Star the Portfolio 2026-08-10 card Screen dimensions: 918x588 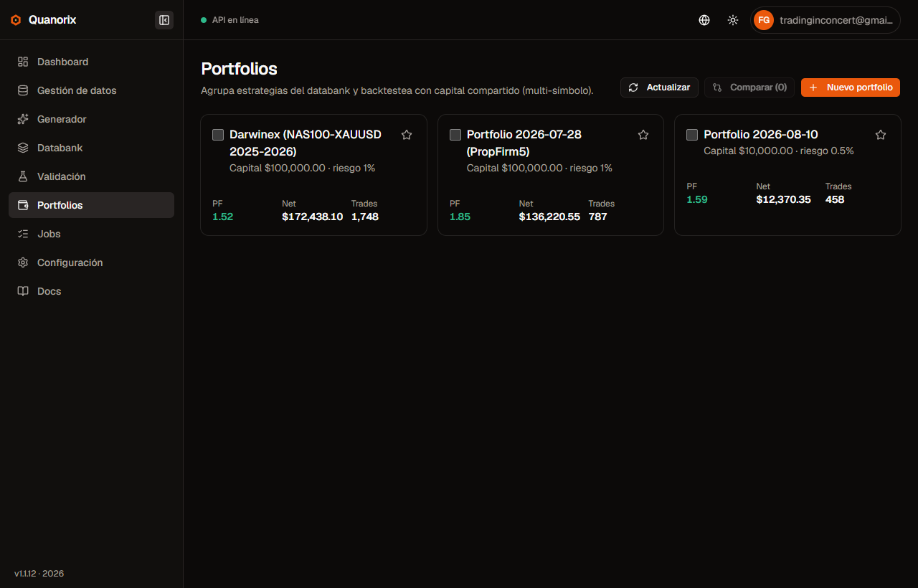pos(881,135)
